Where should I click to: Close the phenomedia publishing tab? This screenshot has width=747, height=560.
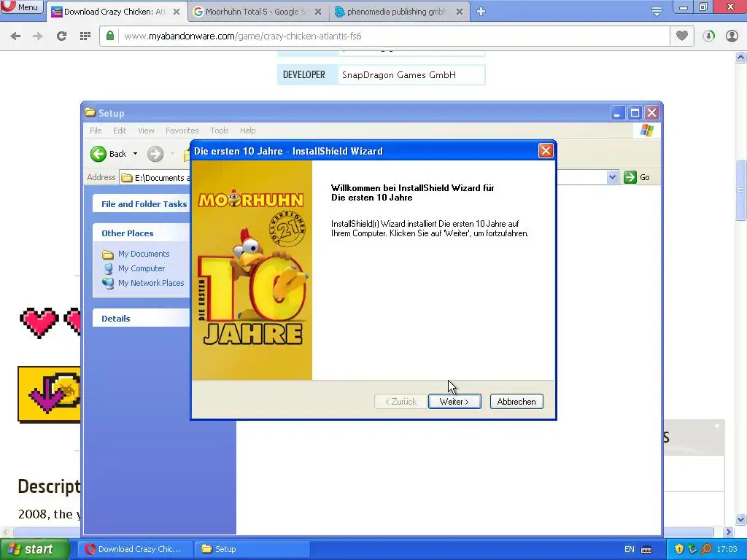[460, 12]
